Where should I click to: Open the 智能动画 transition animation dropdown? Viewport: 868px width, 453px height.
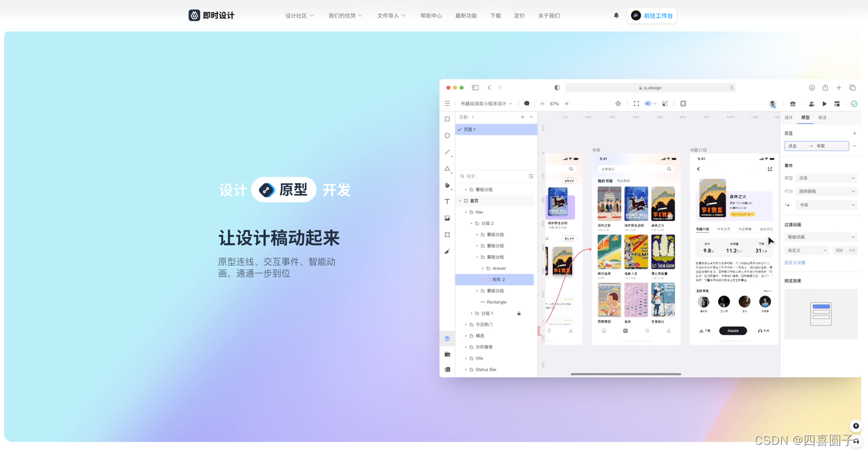821,236
